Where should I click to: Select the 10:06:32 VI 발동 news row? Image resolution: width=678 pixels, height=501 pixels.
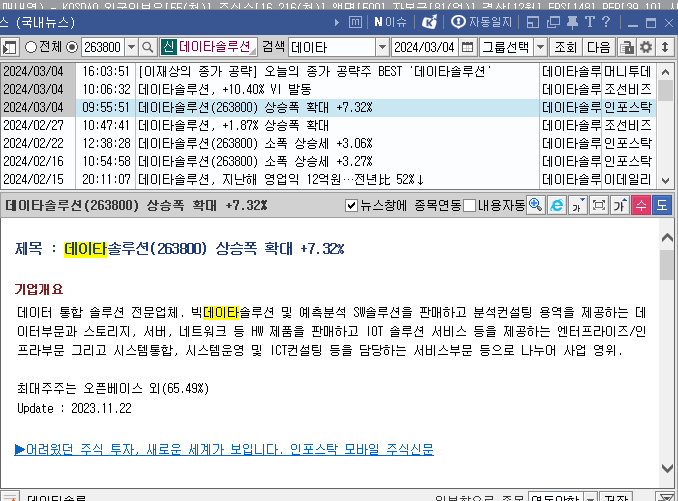pos(328,89)
